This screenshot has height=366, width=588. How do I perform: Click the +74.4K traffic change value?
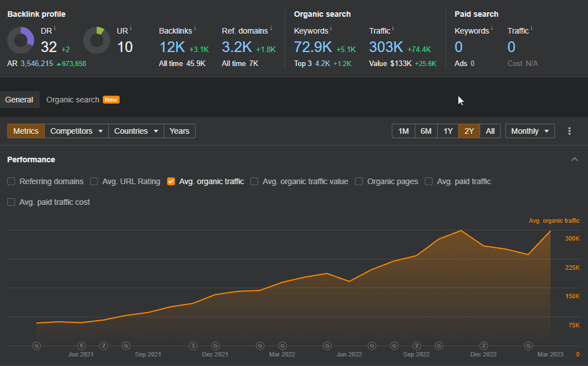(x=419, y=49)
